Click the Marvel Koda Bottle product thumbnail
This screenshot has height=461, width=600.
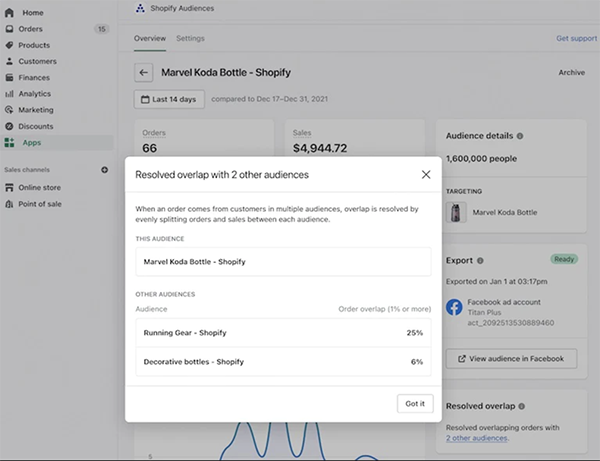click(456, 212)
